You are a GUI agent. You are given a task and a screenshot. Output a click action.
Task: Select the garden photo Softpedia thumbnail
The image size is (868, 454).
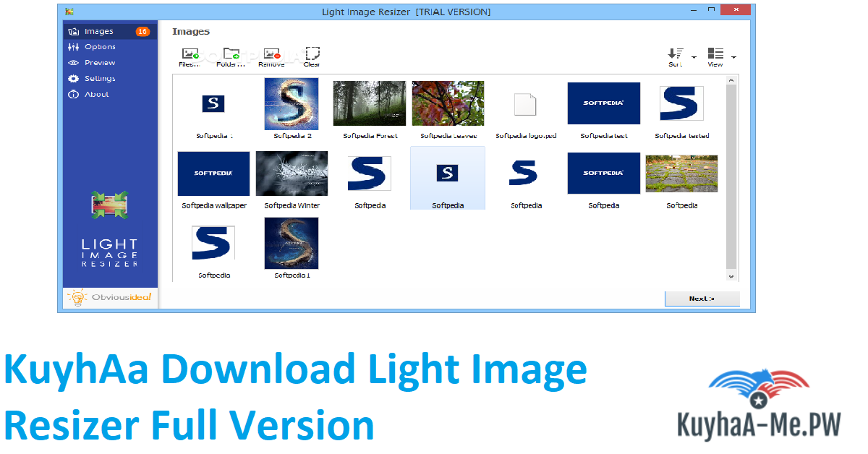pos(682,174)
